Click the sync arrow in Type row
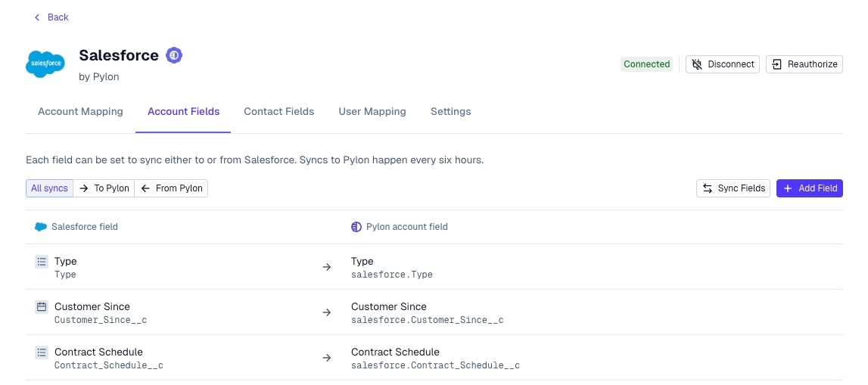Screen dimensions: 868x385 (x=327, y=268)
